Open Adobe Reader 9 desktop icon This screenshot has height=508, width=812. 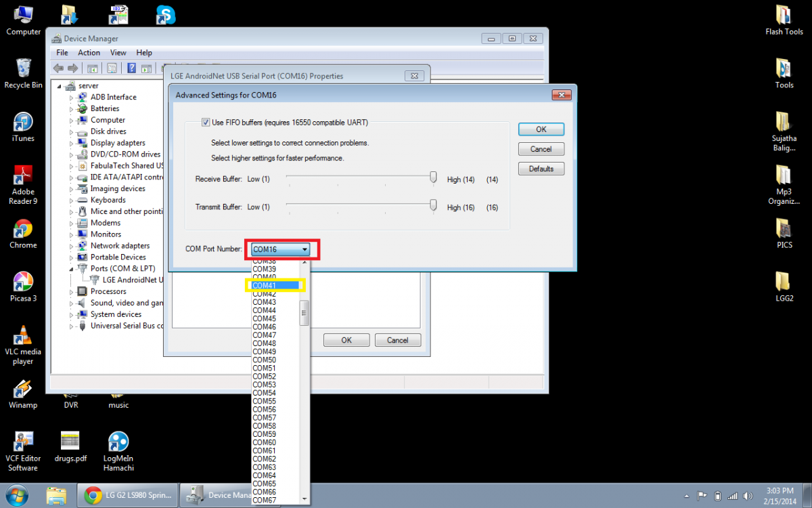click(23, 176)
